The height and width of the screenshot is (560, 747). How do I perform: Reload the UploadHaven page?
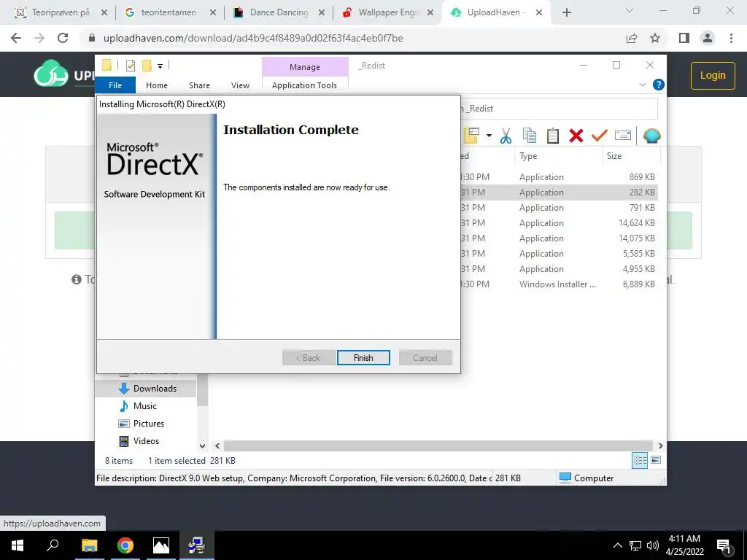pyautogui.click(x=63, y=38)
